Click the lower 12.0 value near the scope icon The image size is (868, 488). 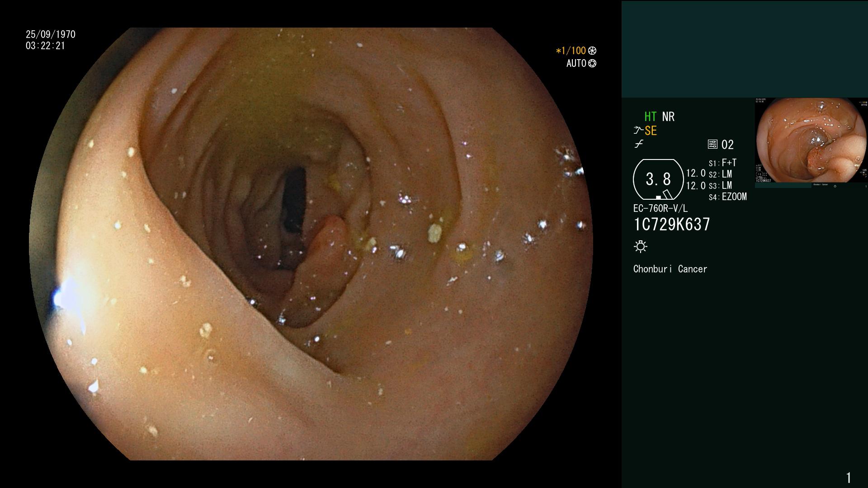coord(696,186)
